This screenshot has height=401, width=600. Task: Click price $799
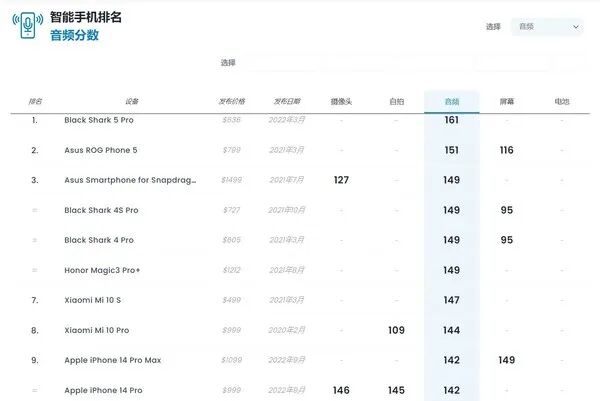pos(232,150)
